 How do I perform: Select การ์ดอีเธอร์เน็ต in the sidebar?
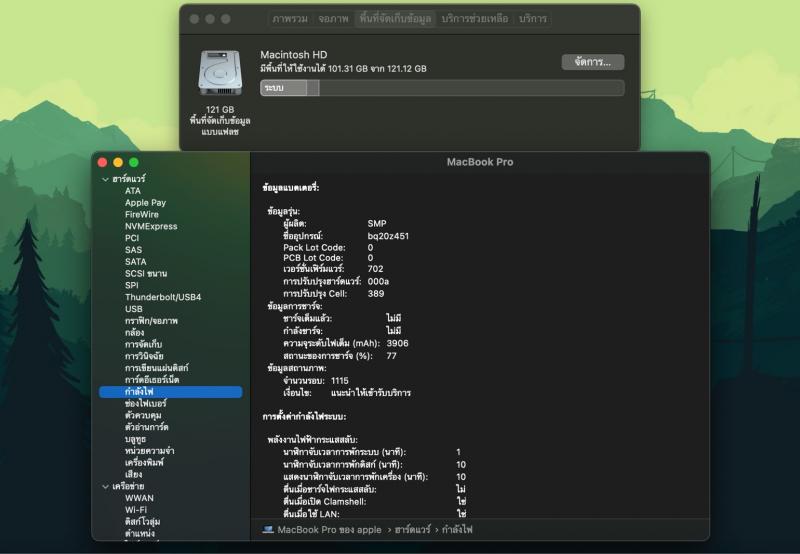[x=152, y=380]
